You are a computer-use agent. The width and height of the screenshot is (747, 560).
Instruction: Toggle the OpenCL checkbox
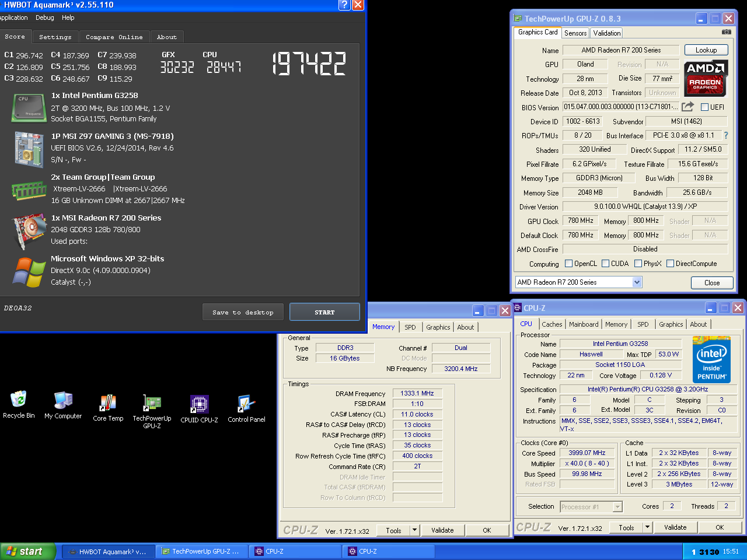(569, 264)
